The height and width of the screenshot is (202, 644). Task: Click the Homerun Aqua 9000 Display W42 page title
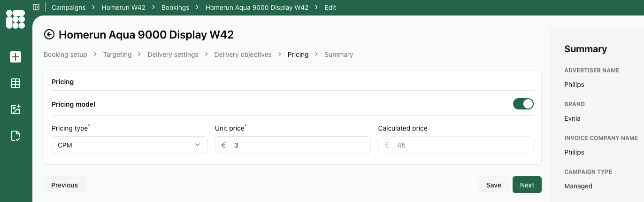pyautogui.click(x=146, y=34)
